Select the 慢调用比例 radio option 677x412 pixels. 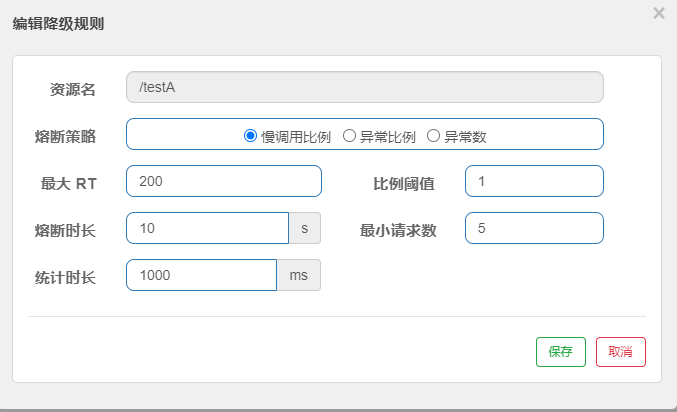click(251, 136)
